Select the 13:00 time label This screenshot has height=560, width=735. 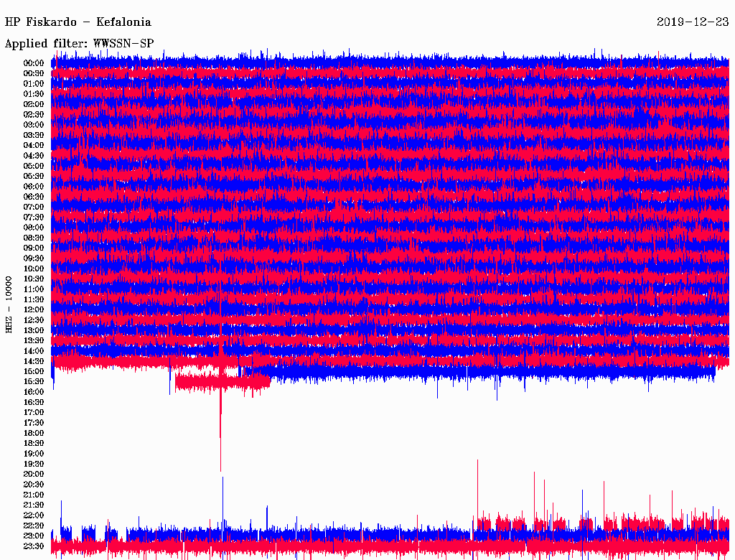point(34,331)
